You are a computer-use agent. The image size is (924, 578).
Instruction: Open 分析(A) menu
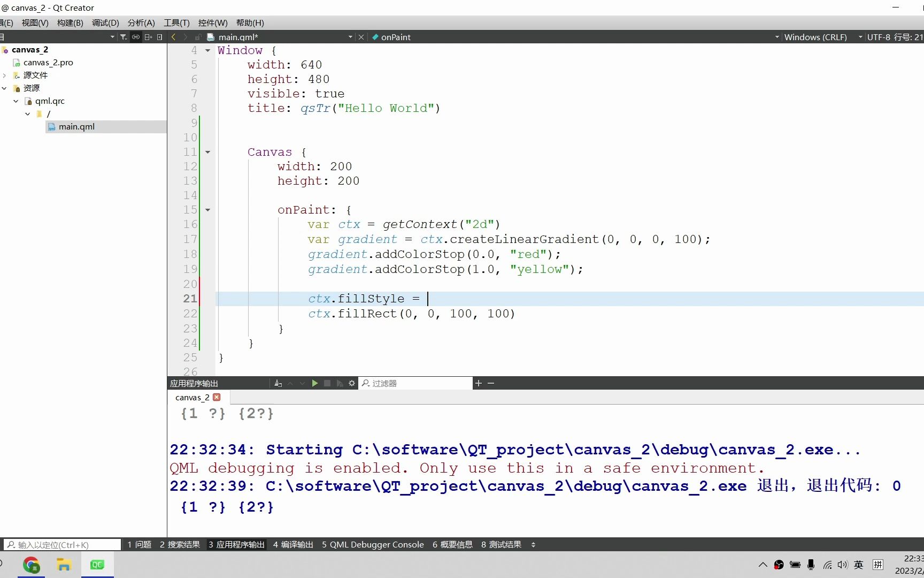[141, 22]
